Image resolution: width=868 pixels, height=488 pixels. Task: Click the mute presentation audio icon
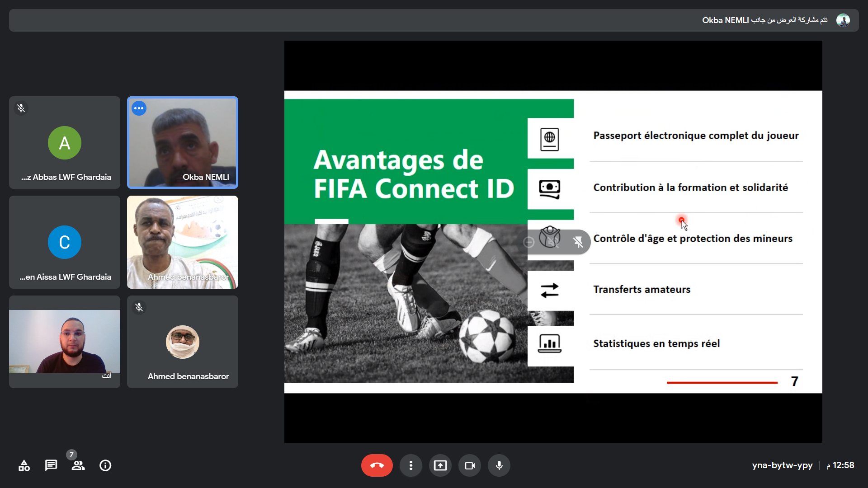point(553,242)
